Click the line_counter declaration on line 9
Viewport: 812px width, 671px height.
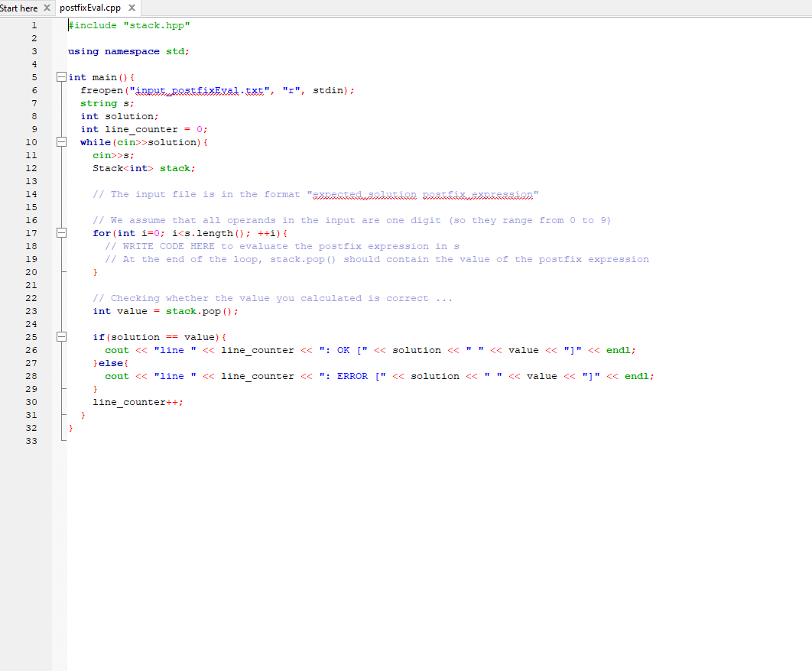(141, 128)
